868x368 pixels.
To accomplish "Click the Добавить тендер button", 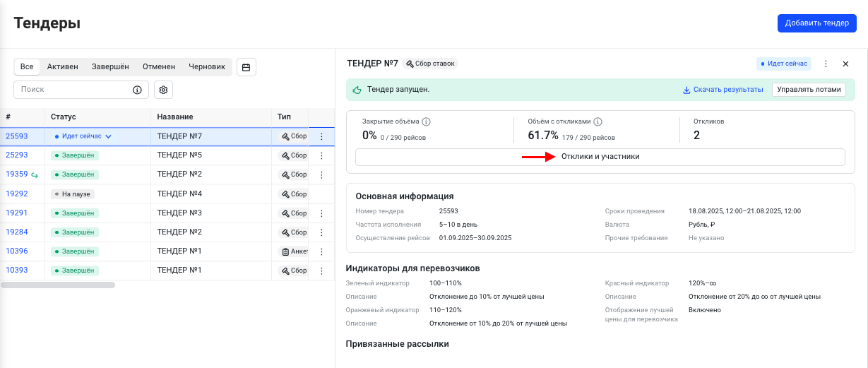I will click(817, 23).
